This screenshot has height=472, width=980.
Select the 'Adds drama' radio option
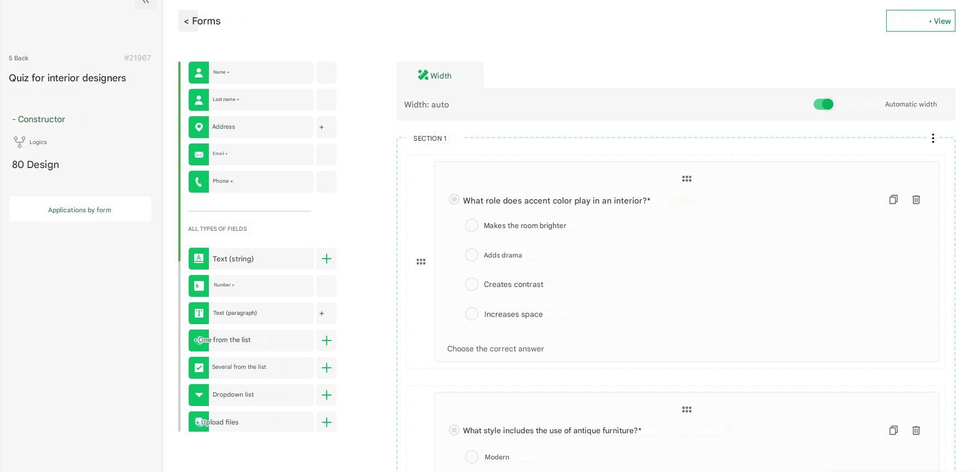[x=472, y=255]
